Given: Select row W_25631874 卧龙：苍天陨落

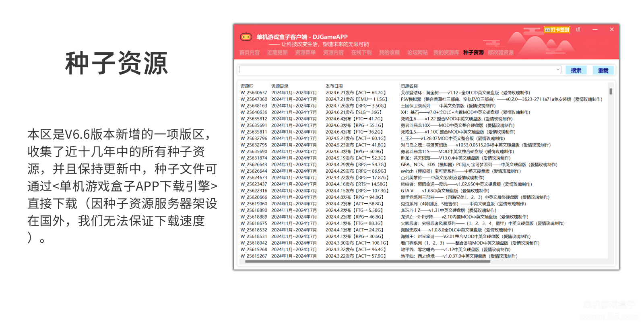Looking at the screenshot, I should pyautogui.click(x=424, y=158).
